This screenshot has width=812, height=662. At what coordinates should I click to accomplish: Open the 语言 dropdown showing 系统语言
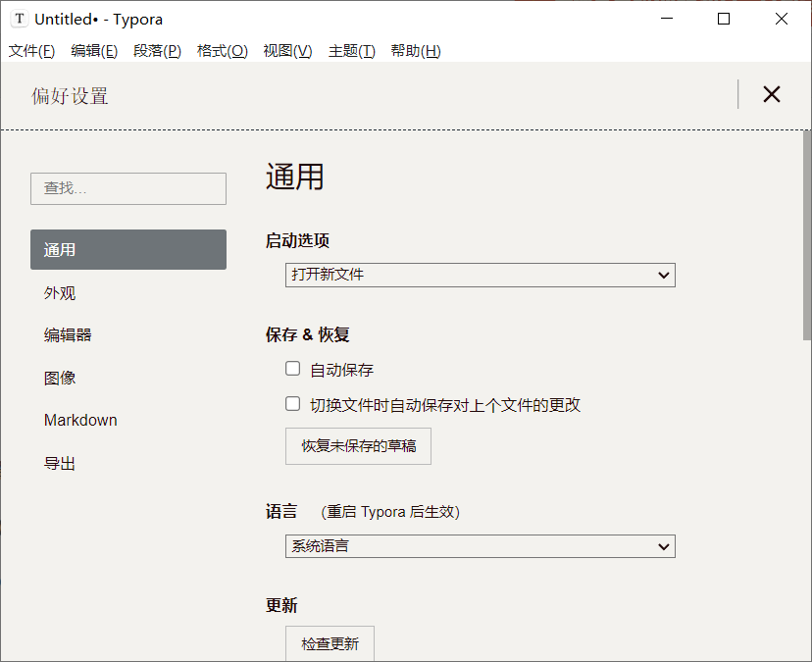(x=481, y=546)
